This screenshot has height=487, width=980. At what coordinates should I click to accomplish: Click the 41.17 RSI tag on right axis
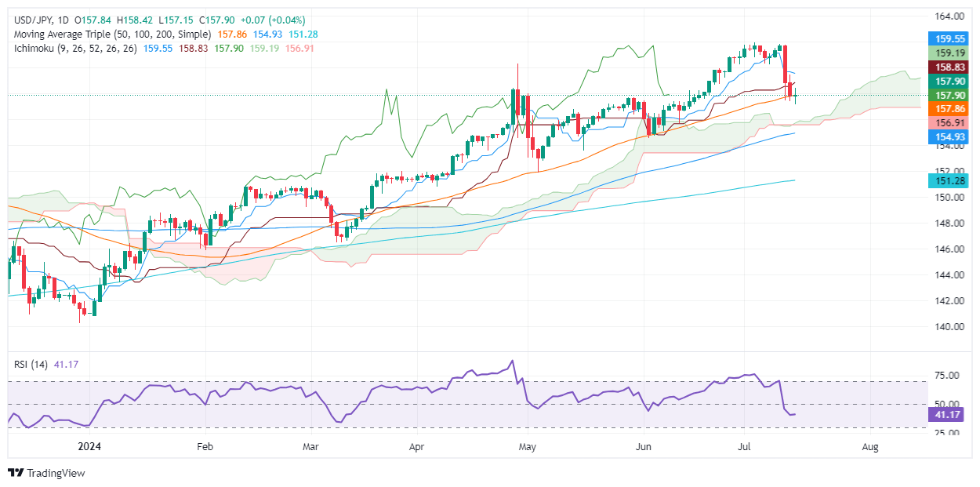coord(952,415)
